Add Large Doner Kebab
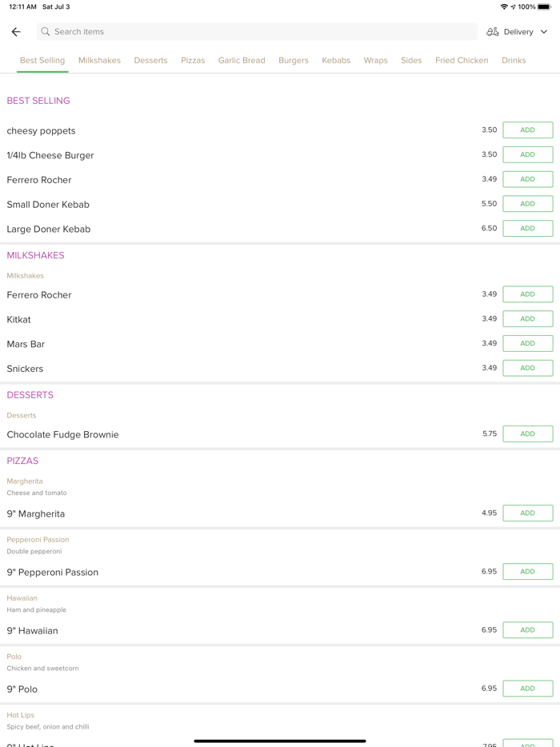The image size is (560, 747). click(x=527, y=229)
